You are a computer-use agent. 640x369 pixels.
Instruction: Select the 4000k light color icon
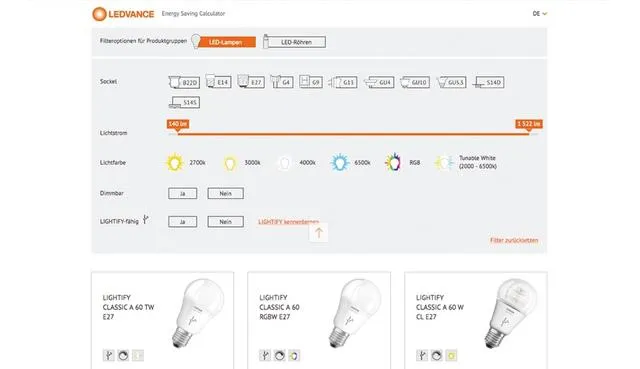point(284,163)
